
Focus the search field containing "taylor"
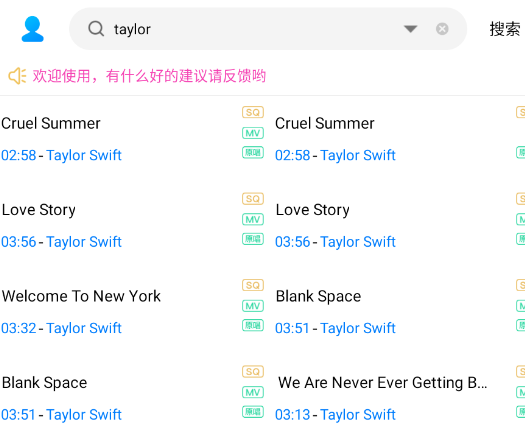coord(268,29)
